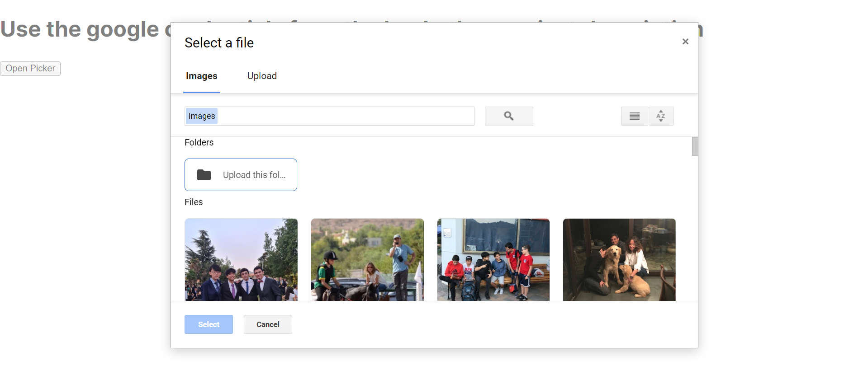868x370 pixels.
Task: Switch to the Upload tab
Action: coord(262,76)
